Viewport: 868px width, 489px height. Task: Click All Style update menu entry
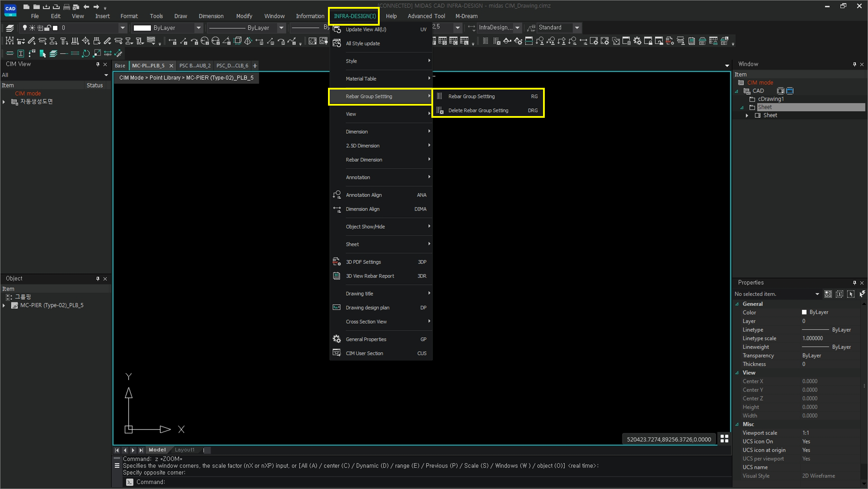click(x=381, y=43)
